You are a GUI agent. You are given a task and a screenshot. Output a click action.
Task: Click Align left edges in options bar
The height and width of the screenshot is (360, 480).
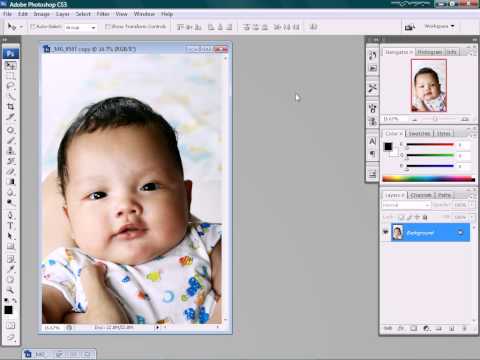[211, 27]
